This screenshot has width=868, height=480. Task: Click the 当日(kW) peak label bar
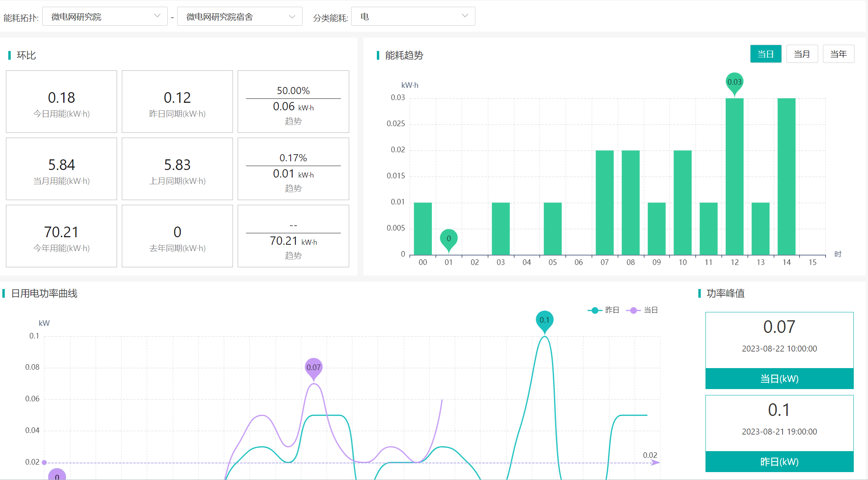tap(779, 379)
